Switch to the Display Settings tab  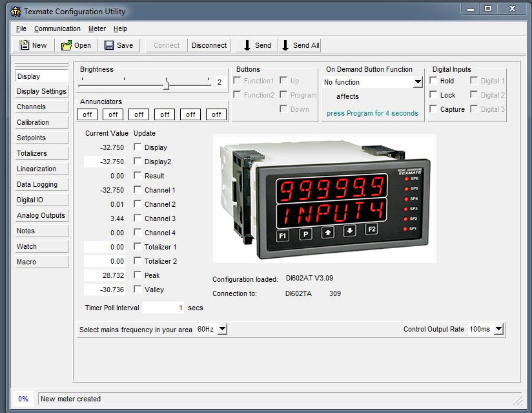[x=41, y=91]
